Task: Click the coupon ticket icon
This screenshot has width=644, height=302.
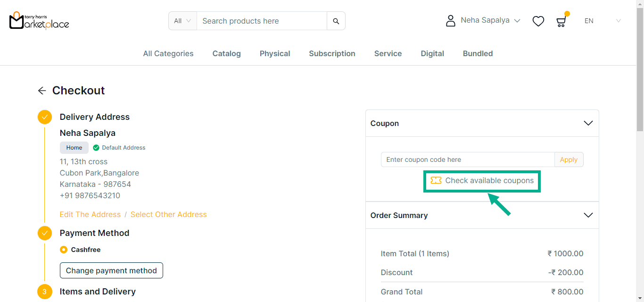Action: (436, 180)
